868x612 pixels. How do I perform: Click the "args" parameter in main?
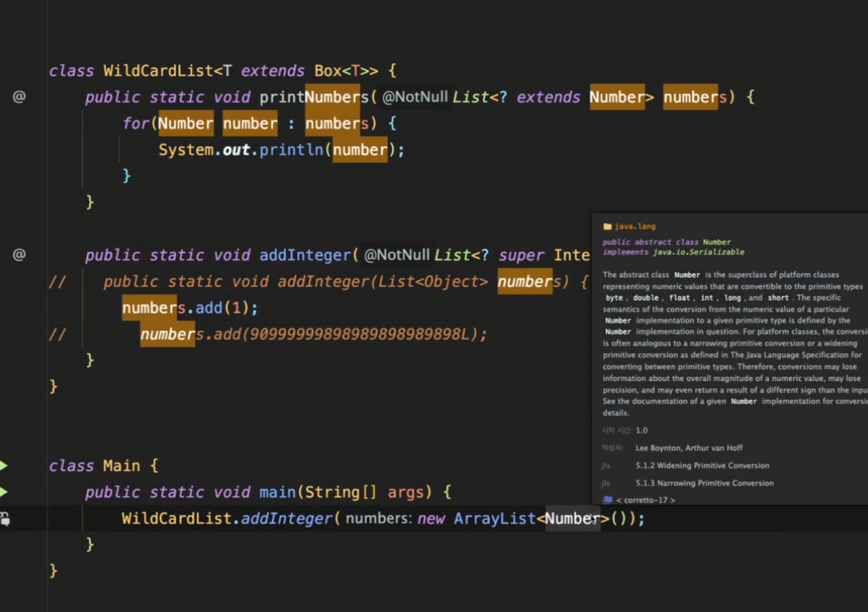pos(406,492)
